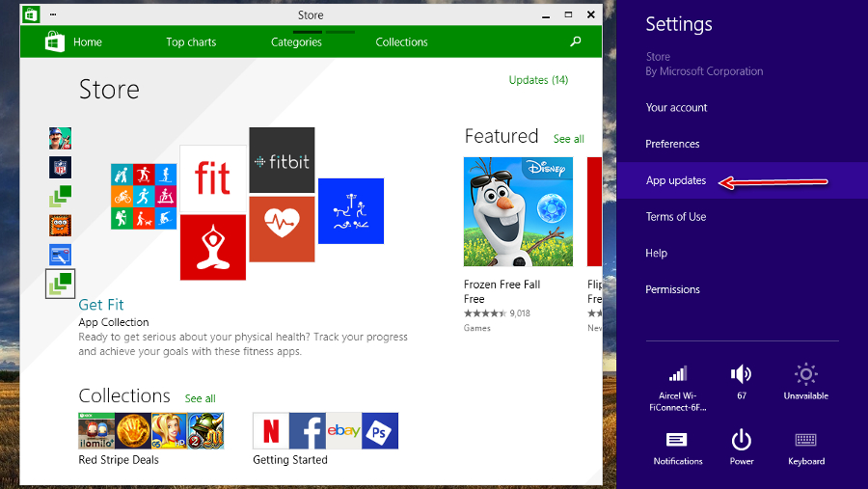Click the Store bag logo beside Home

tap(55, 41)
